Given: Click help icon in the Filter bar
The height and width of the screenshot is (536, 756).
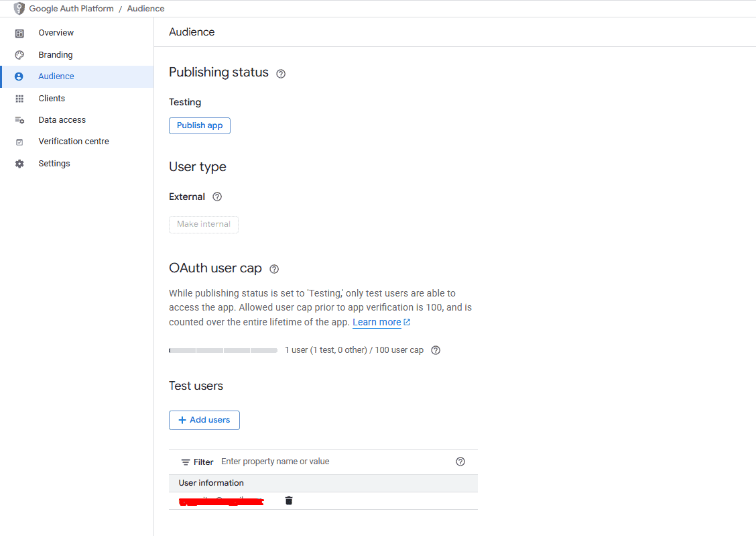Looking at the screenshot, I should click(x=460, y=462).
